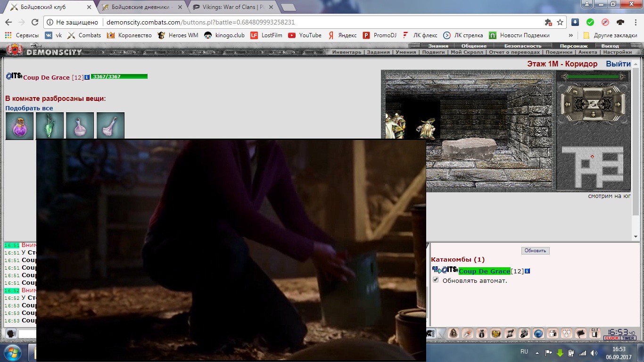Open Анкета submenu link

[587, 52]
